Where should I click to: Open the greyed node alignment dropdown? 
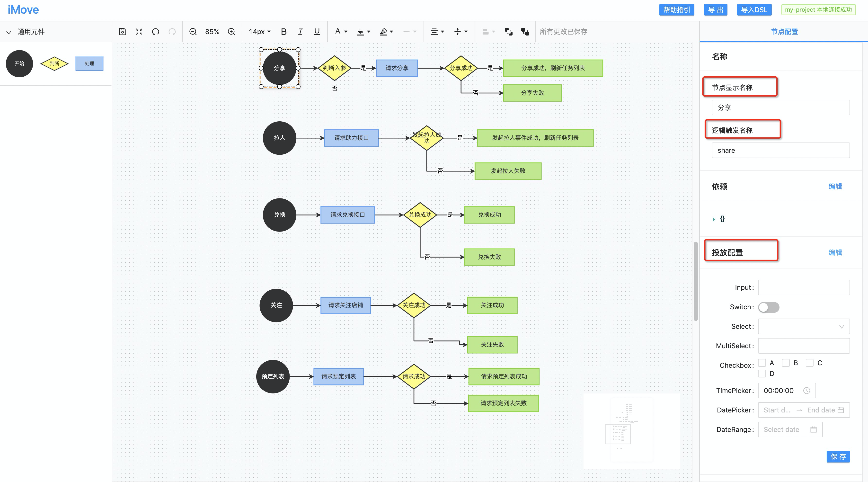[488, 32]
